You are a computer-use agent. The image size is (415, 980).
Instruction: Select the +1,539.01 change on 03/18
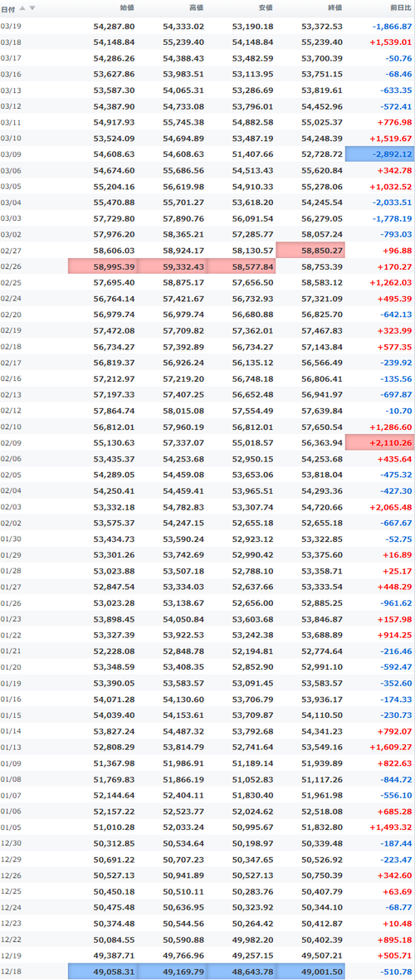coord(390,41)
